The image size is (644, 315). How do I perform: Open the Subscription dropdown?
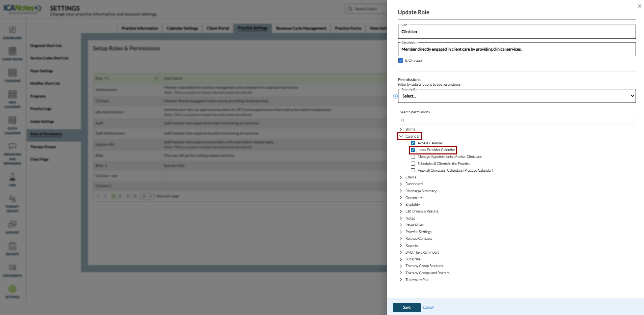pyautogui.click(x=516, y=96)
